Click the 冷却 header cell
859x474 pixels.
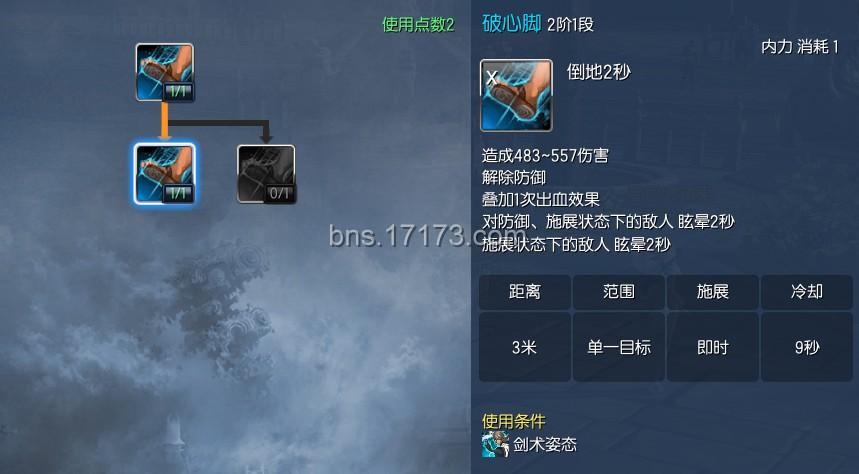(x=807, y=292)
